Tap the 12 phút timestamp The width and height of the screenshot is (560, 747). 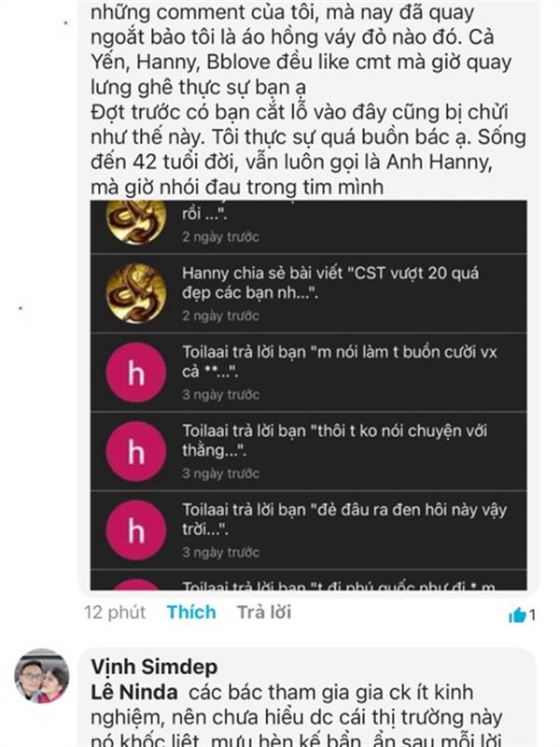pyautogui.click(x=115, y=613)
